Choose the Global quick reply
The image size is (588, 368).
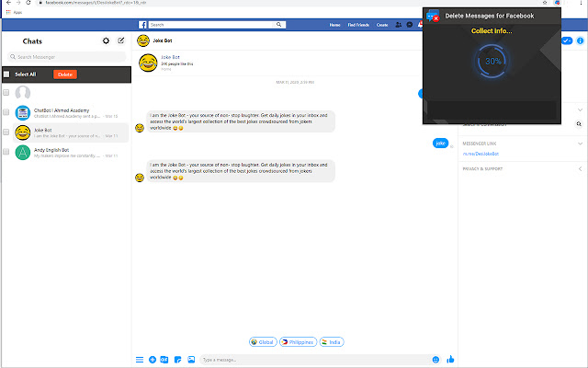coord(263,342)
